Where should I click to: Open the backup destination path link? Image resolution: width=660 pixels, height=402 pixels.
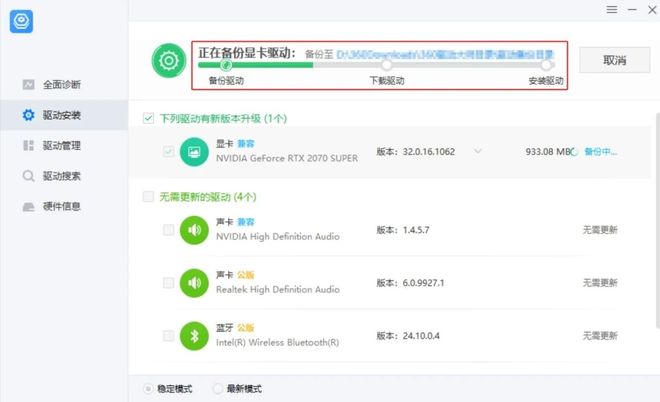coord(445,54)
